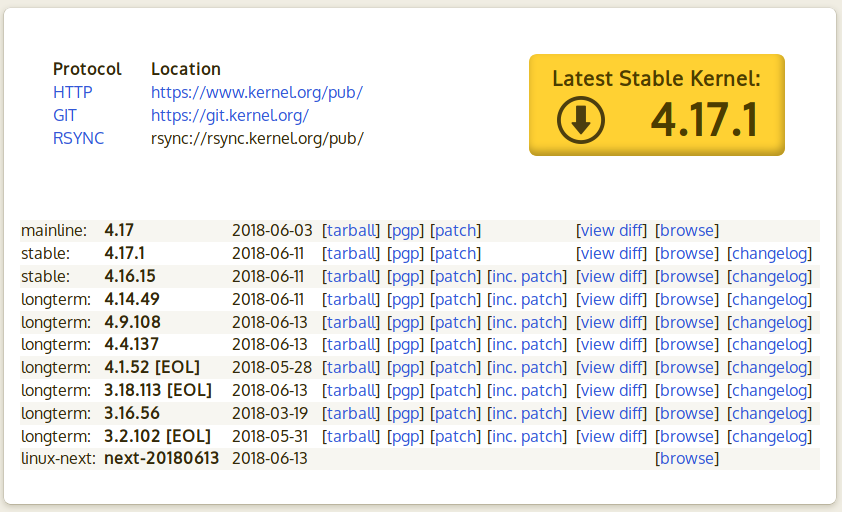Select the 2018-03-19 date for 3.16.56
Screen dimensions: 842x512
pyautogui.click(x=270, y=414)
